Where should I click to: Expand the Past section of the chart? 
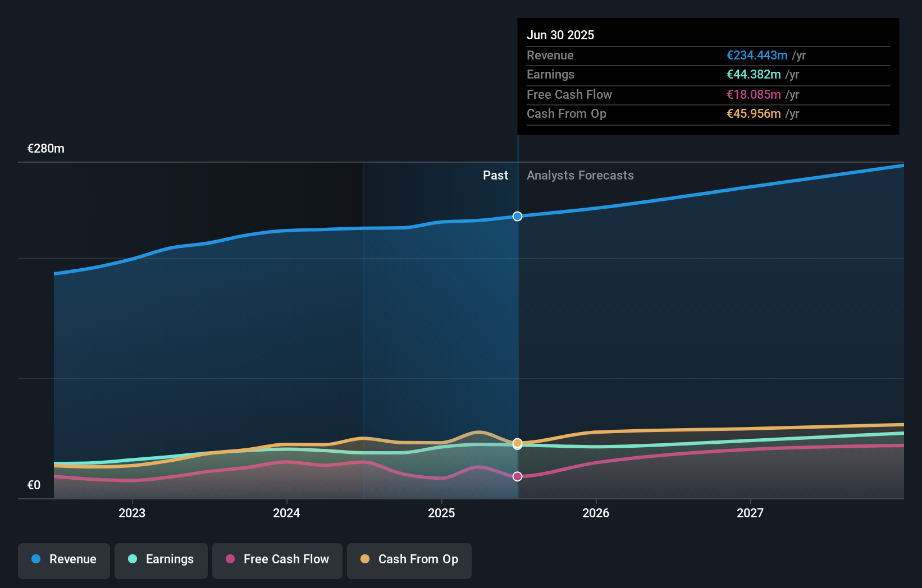[x=495, y=175]
